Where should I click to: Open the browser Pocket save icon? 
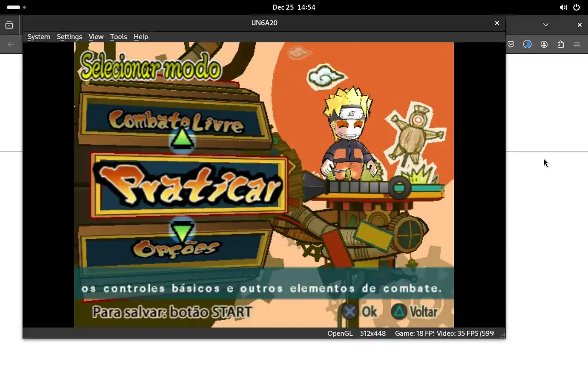[x=511, y=45]
